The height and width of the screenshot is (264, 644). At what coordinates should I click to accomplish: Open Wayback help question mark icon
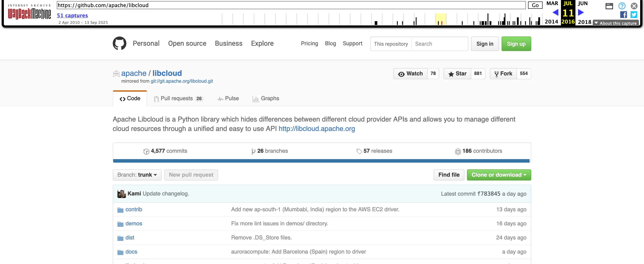pyautogui.click(x=622, y=6)
